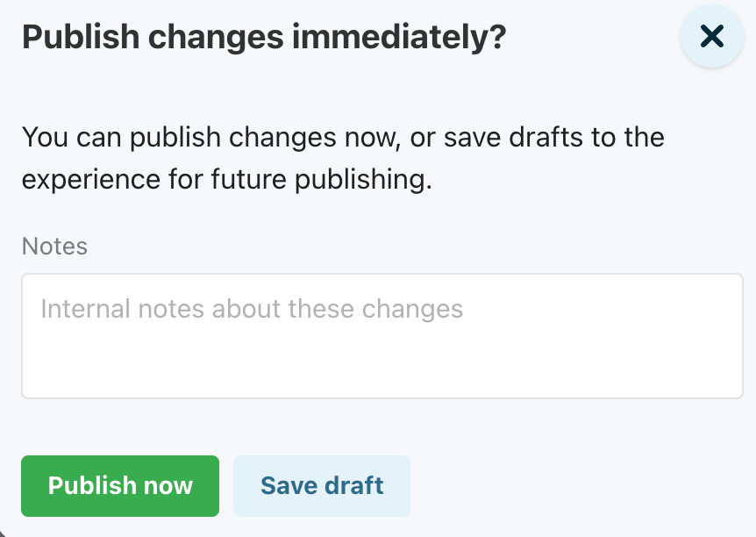Publish the changes immediately using the green button
The image size is (756, 537).
click(x=120, y=486)
